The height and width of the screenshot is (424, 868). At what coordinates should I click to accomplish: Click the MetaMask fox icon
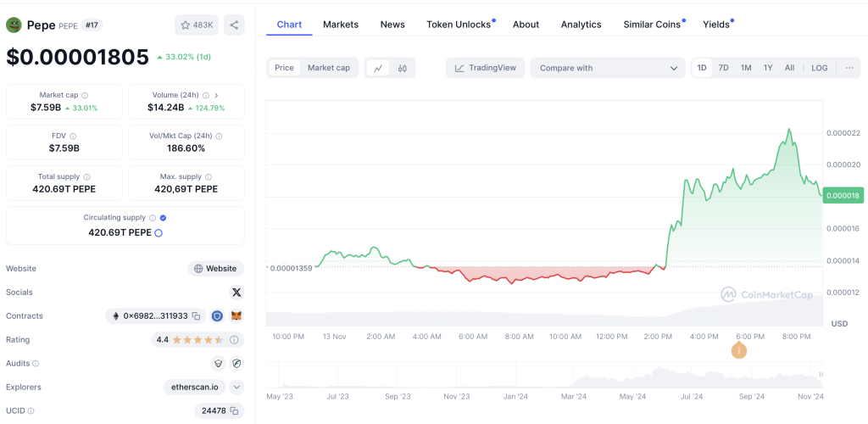(x=236, y=316)
